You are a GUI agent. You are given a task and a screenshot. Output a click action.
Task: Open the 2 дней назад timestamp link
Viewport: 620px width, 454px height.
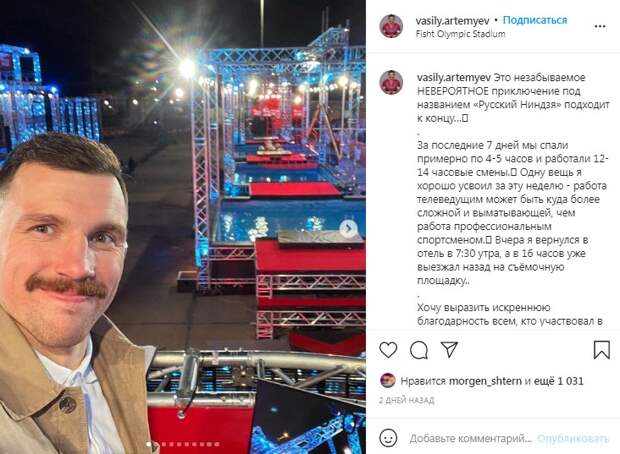(406, 400)
